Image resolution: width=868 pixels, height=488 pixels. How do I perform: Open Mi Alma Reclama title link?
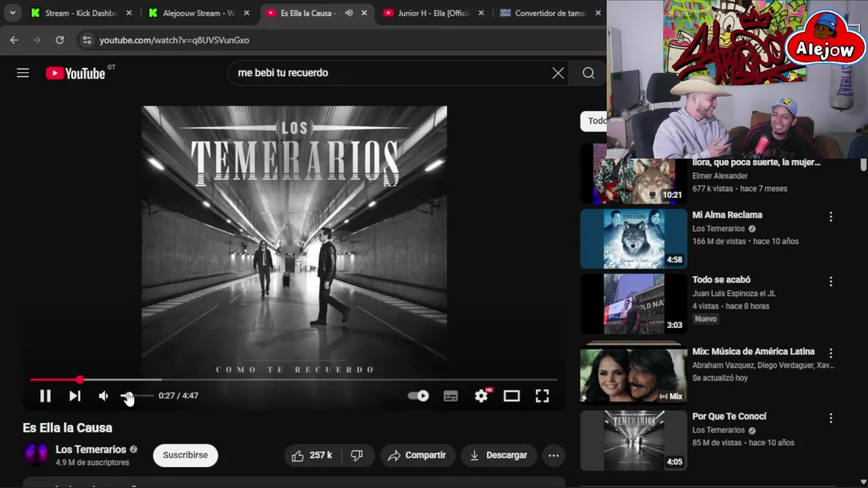[x=727, y=215]
